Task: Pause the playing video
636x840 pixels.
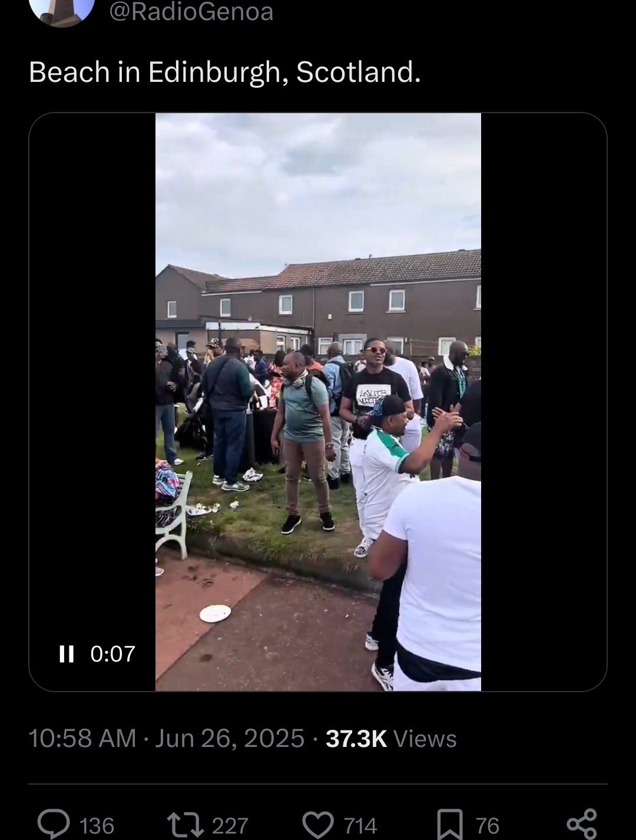Action: [x=67, y=653]
